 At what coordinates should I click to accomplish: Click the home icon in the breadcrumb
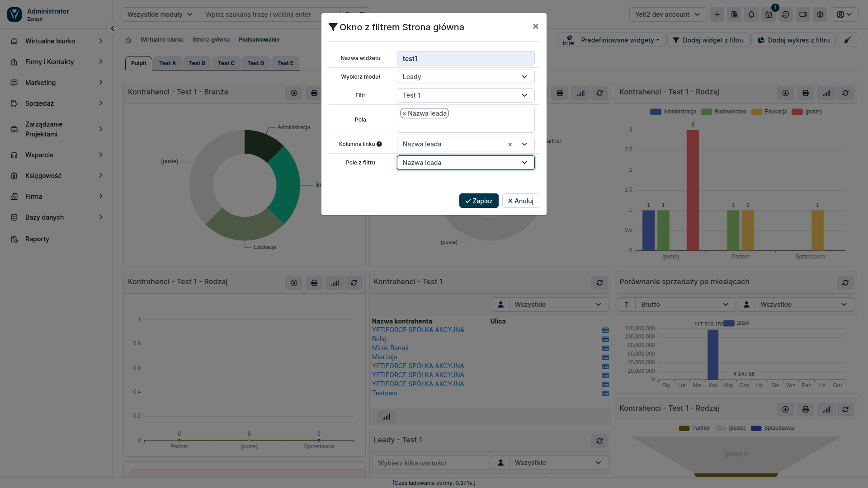[128, 40]
